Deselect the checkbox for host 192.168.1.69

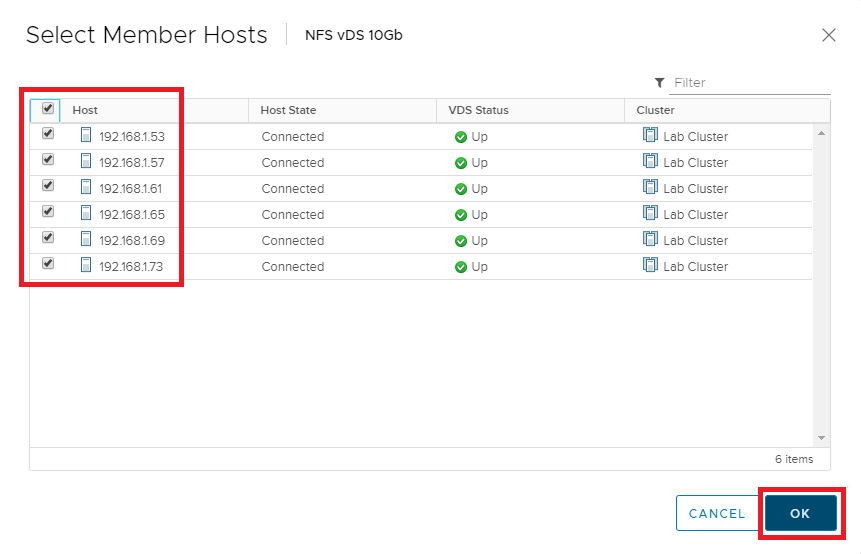47,238
